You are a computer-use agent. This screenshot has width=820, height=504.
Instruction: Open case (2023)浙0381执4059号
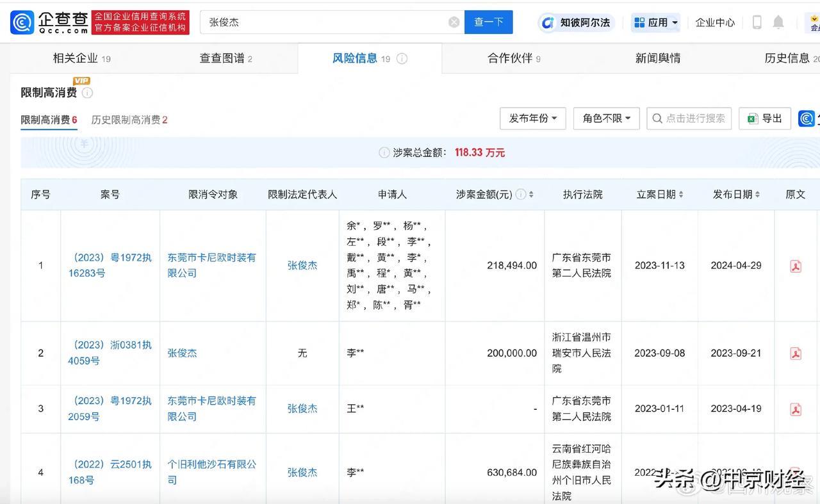click(x=110, y=353)
